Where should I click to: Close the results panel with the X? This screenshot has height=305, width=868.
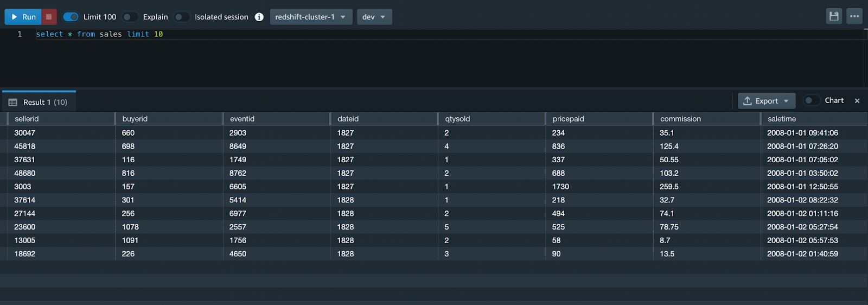pyautogui.click(x=857, y=101)
